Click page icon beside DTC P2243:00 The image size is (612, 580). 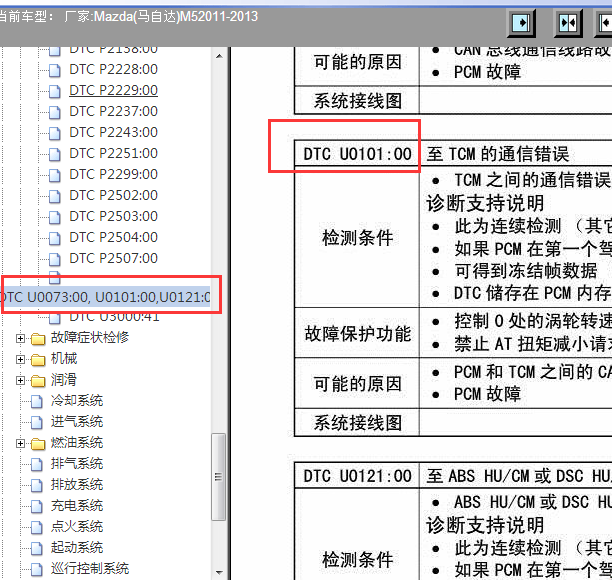click(x=55, y=133)
